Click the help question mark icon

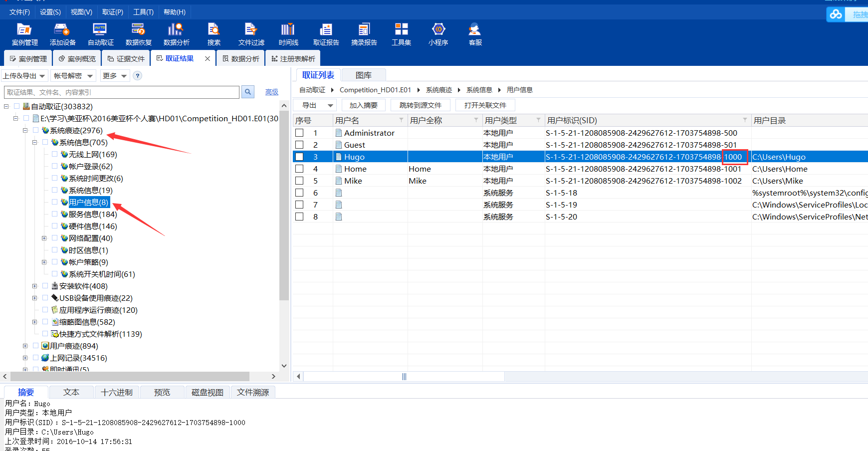coord(138,76)
